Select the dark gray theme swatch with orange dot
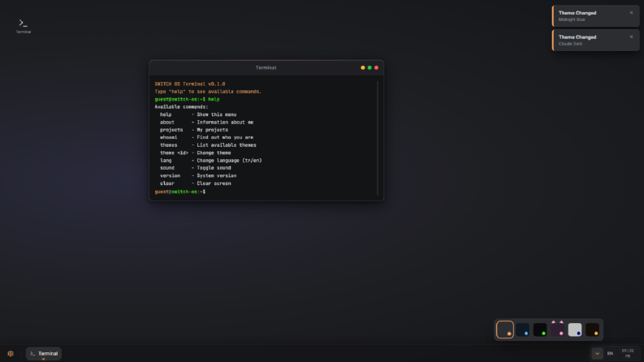The width and height of the screenshot is (644, 362). point(505,330)
